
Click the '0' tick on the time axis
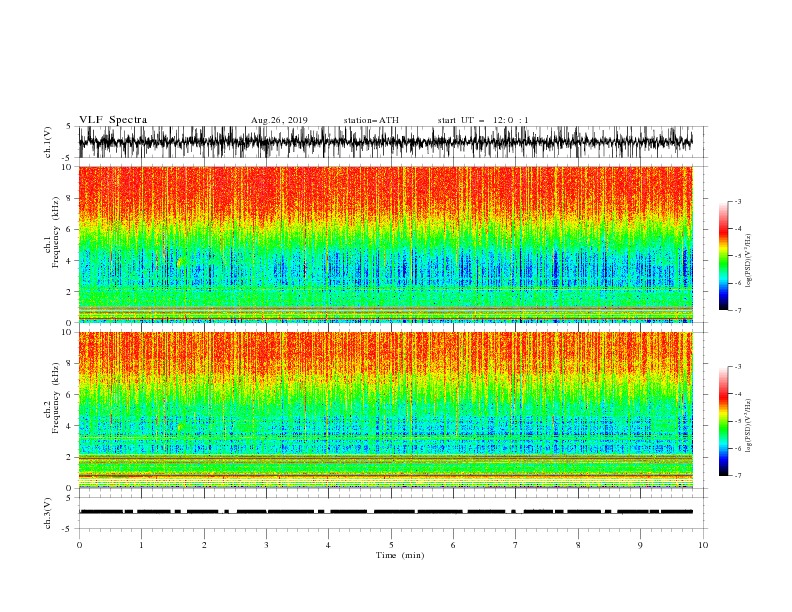coord(79,545)
